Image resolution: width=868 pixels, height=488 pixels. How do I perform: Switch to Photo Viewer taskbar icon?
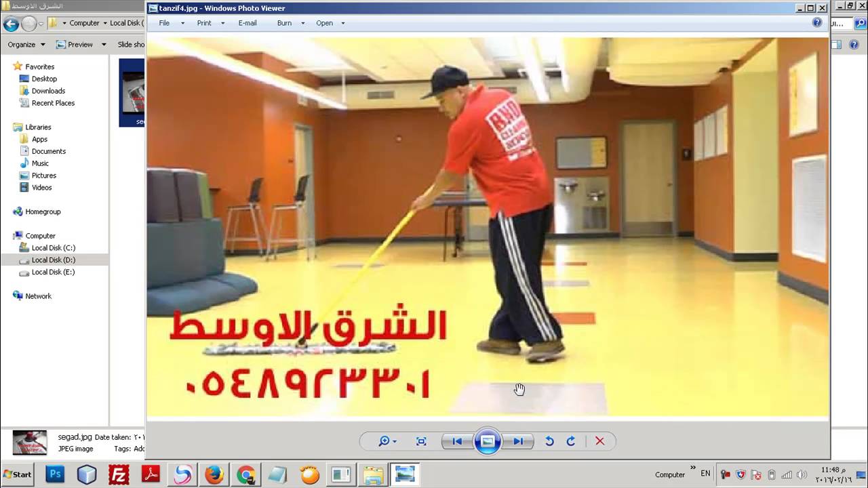[405, 474]
